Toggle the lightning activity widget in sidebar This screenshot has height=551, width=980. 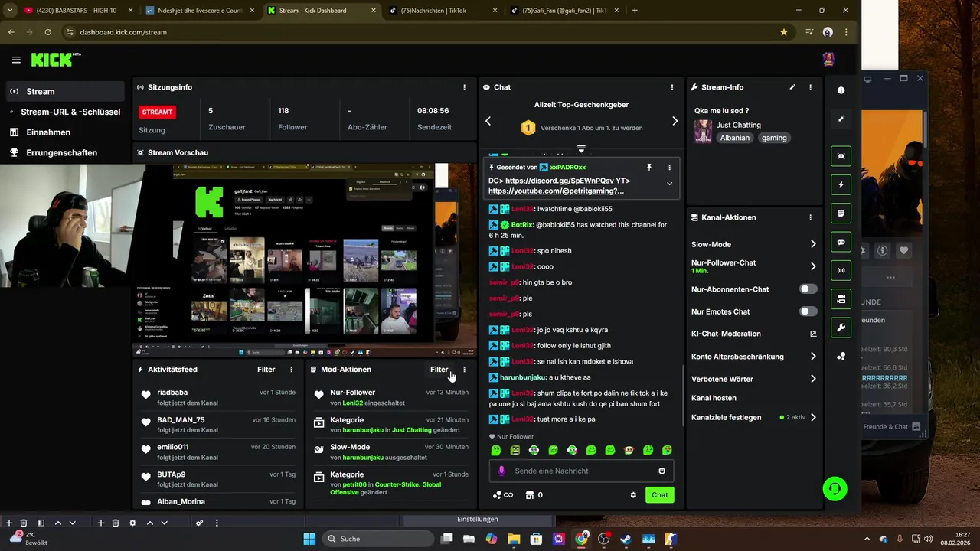(x=841, y=184)
